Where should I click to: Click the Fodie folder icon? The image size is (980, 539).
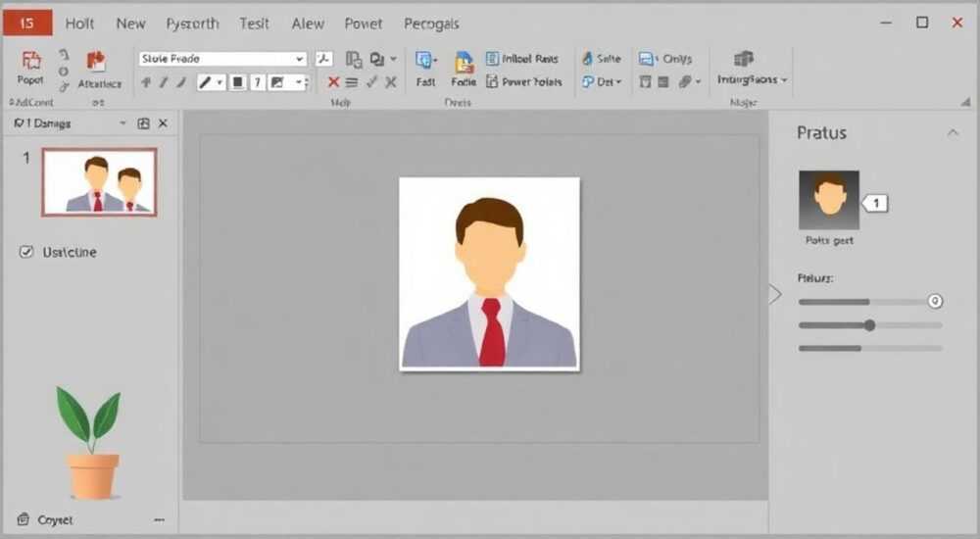point(464,62)
